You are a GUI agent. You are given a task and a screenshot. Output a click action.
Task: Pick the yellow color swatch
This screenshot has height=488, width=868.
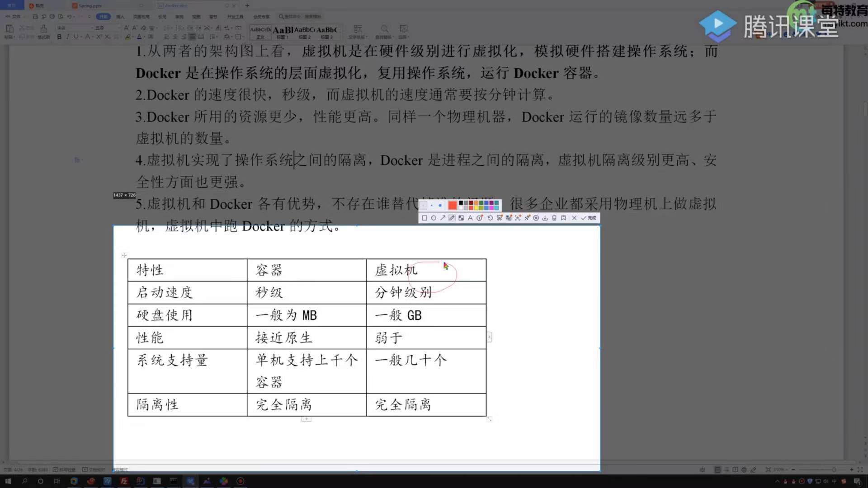pos(476,208)
